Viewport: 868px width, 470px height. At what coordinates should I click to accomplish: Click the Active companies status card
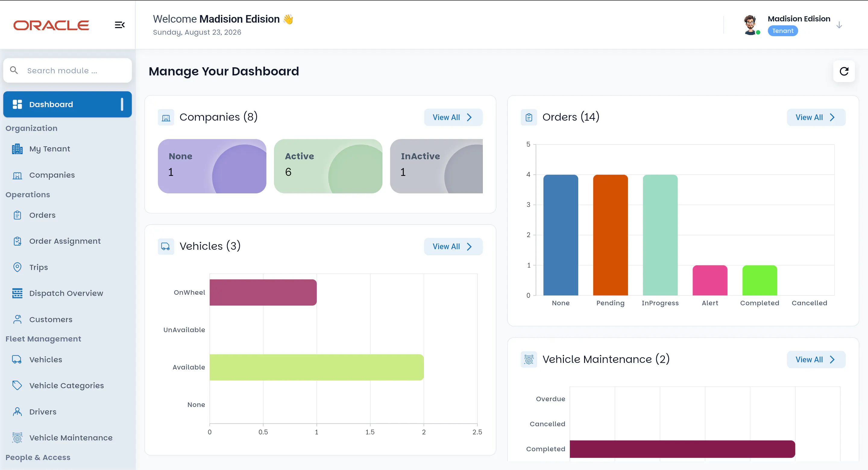(x=328, y=166)
